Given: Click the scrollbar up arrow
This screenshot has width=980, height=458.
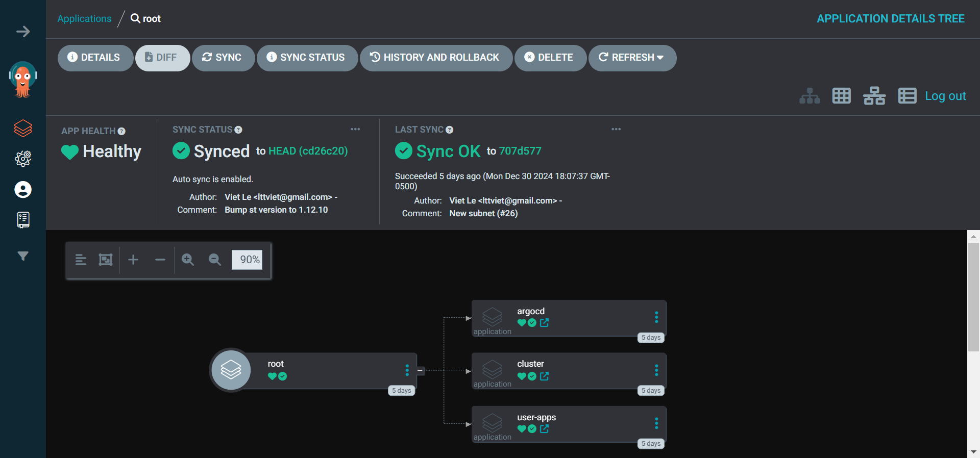Looking at the screenshot, I should (973, 236).
